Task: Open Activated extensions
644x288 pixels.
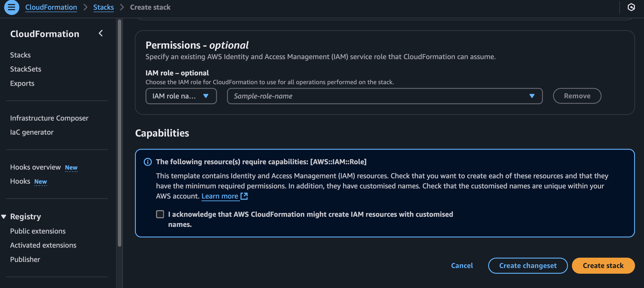Action: pos(43,245)
